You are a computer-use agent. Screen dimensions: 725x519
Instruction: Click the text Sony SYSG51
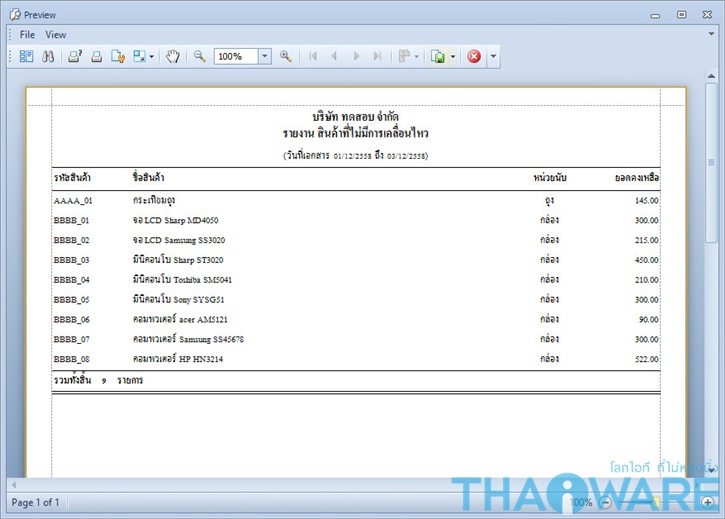tap(199, 300)
